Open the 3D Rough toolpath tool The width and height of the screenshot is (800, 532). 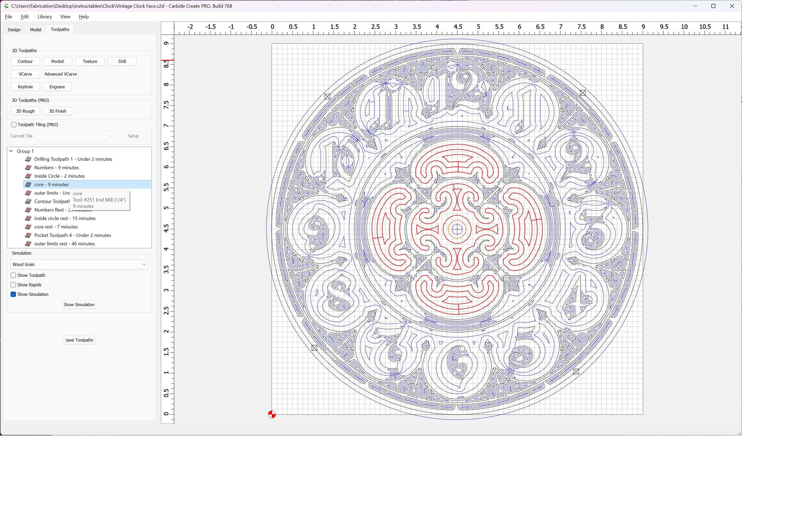coord(25,111)
